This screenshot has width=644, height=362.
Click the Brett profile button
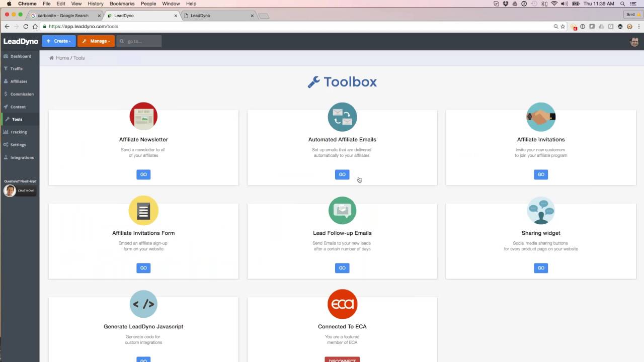(x=632, y=15)
